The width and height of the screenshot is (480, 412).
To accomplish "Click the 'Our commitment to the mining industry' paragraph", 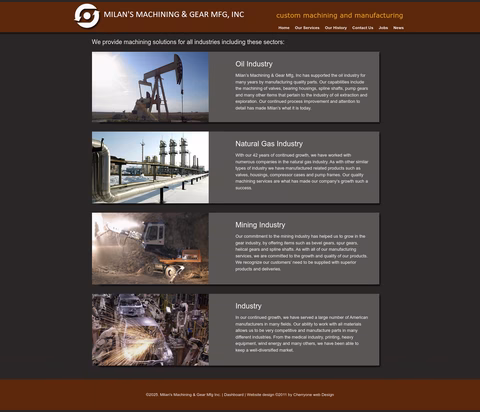I will pos(301,253).
